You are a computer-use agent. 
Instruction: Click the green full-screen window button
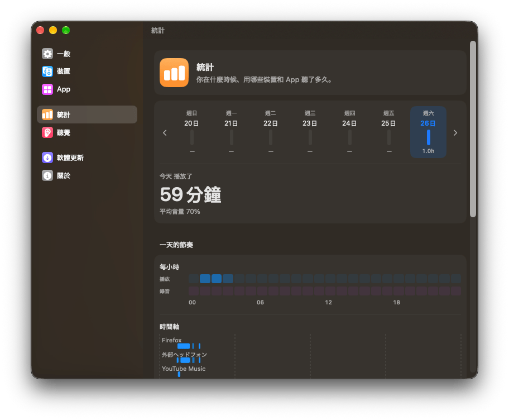(66, 30)
